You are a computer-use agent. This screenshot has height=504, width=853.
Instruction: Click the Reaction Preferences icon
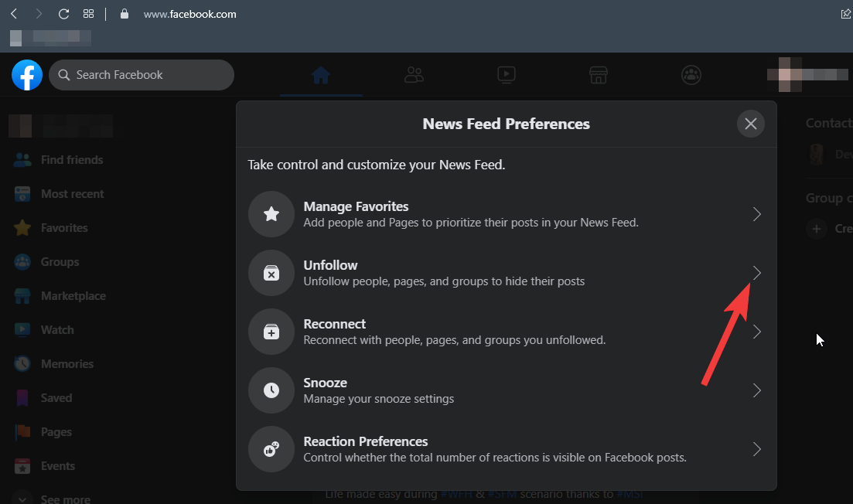tap(271, 449)
